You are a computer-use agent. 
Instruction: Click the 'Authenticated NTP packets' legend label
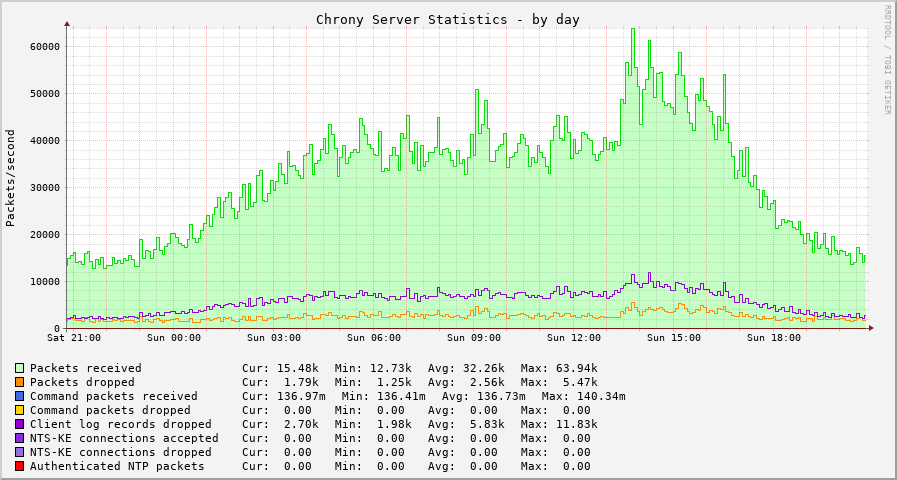(117, 466)
